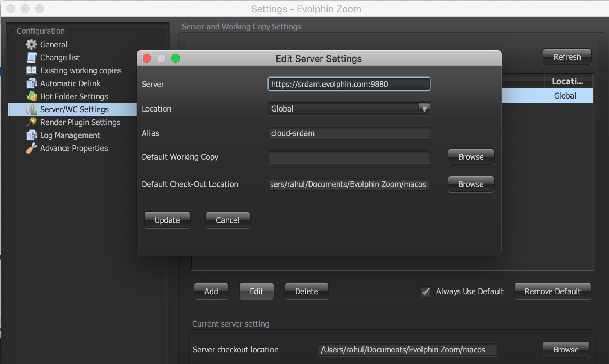Go to Automatic Delink settings
Screen dimensions: 609x364
pyautogui.click(x=70, y=83)
